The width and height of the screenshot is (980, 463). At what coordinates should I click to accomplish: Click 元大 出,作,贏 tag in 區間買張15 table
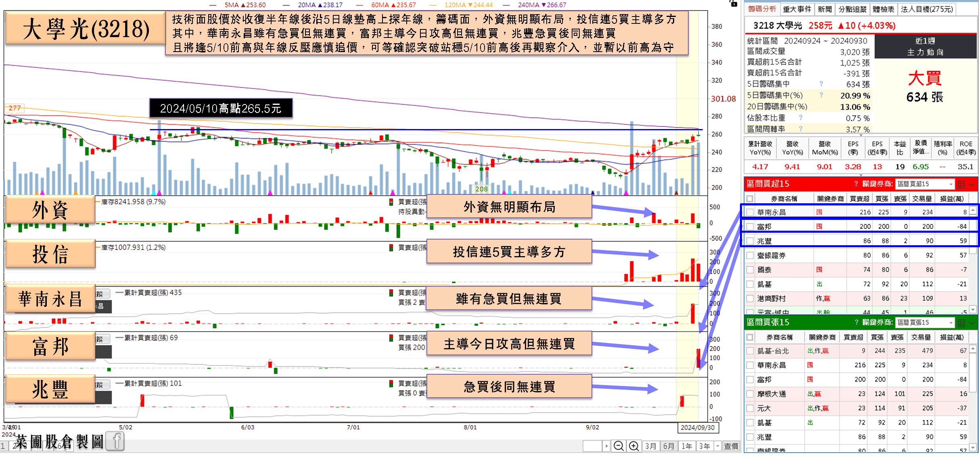(x=818, y=408)
